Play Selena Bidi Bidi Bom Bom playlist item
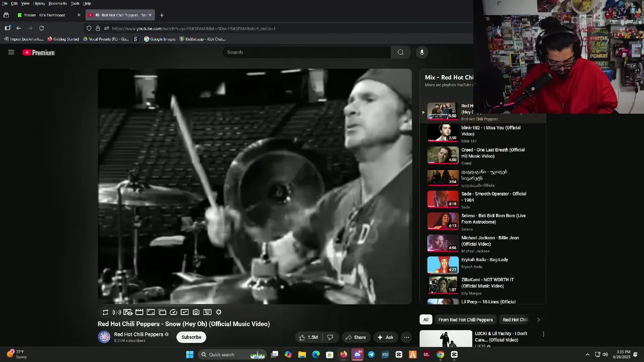Screen dimensions: 644x362 click(x=483, y=222)
